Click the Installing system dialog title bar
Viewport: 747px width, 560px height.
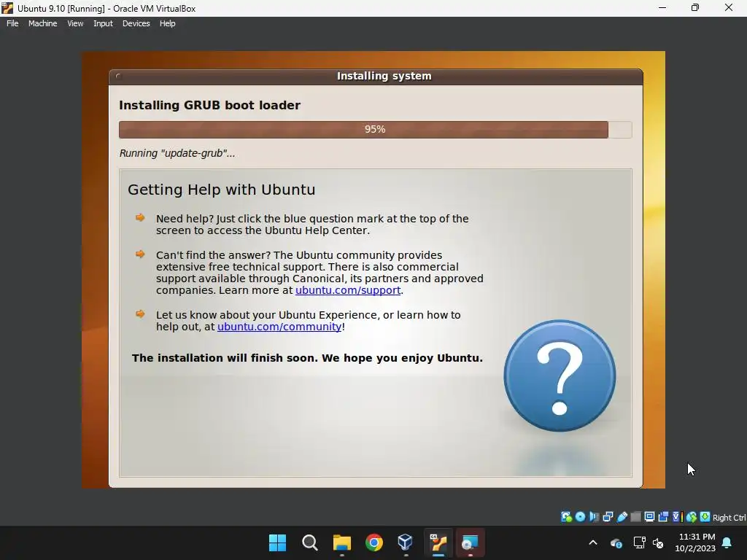376,77
